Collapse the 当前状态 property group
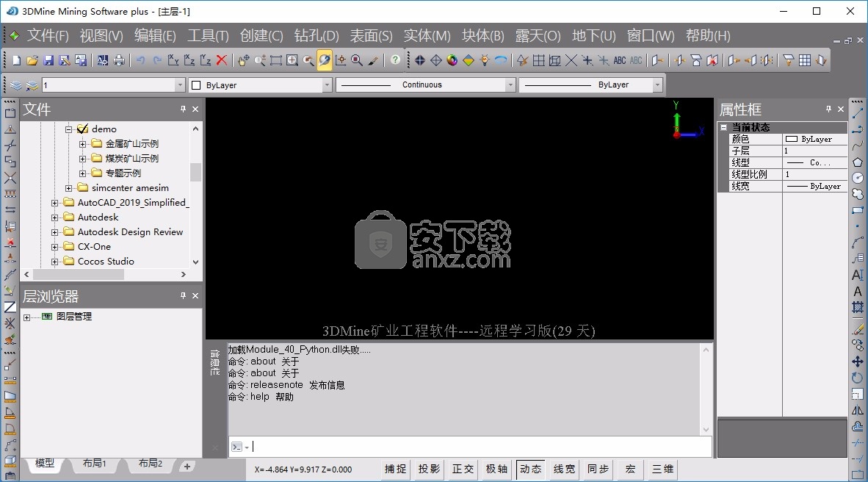The height and width of the screenshot is (482, 868). click(723, 127)
